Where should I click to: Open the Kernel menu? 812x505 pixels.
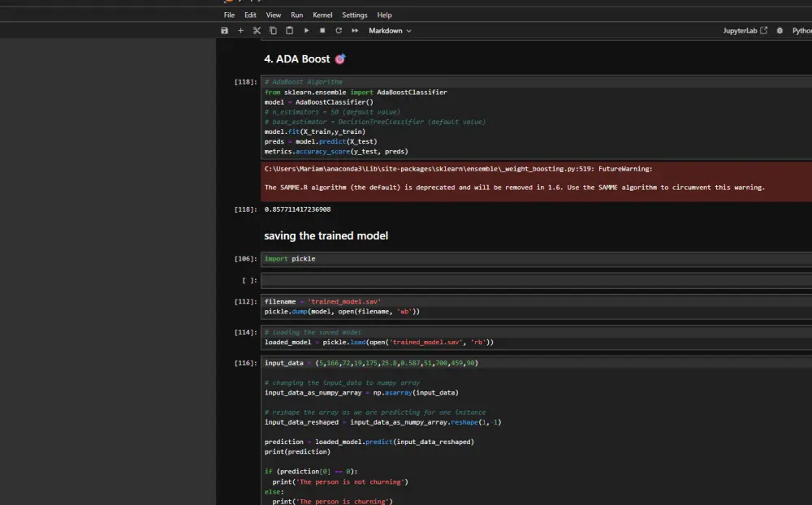[322, 15]
